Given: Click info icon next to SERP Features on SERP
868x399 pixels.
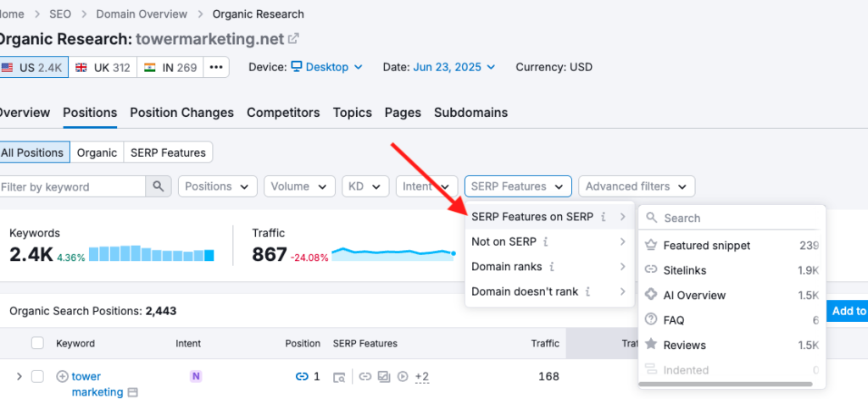Looking at the screenshot, I should 604,217.
